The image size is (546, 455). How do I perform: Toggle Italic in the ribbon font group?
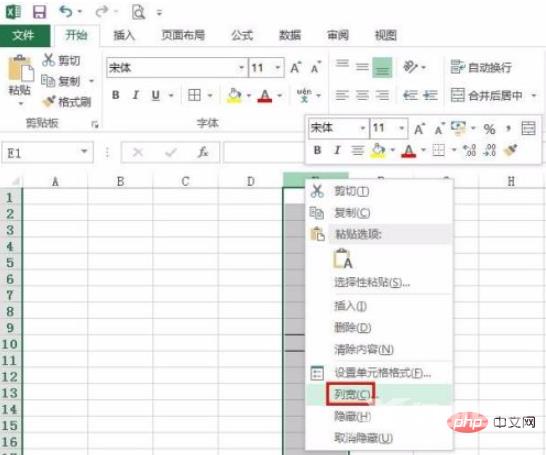click(x=135, y=95)
